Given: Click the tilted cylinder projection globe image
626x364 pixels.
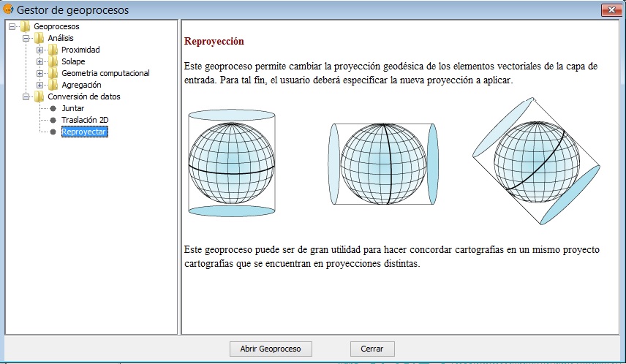Looking at the screenshot, I should 536,161.
